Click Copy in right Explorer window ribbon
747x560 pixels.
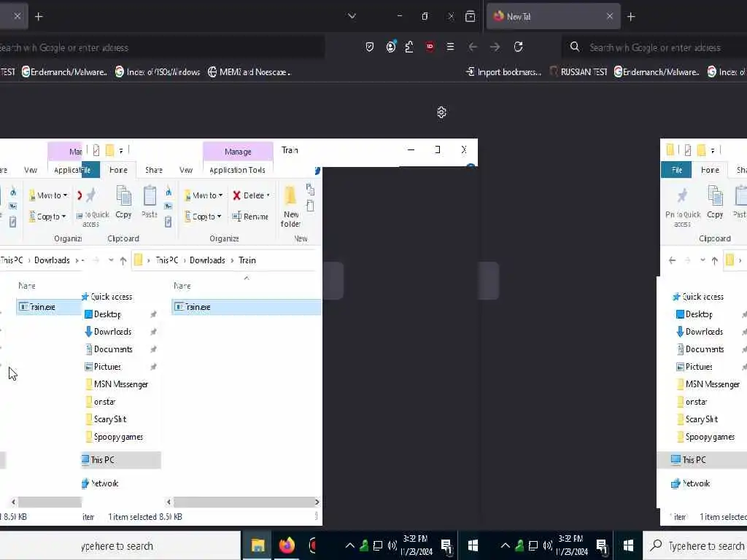pyautogui.click(x=715, y=202)
